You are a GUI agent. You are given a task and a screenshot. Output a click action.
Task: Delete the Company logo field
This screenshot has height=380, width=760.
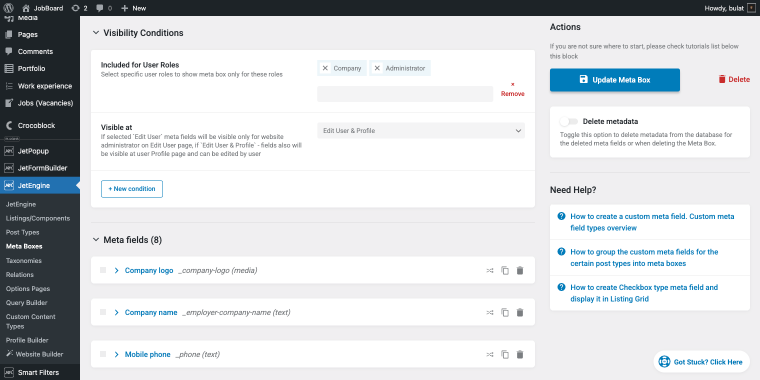[x=520, y=270]
